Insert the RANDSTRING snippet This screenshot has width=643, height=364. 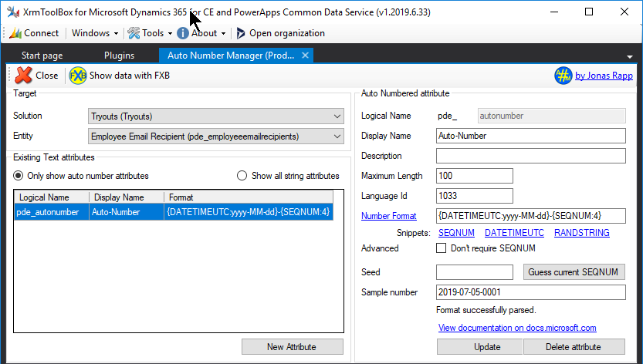tap(582, 233)
